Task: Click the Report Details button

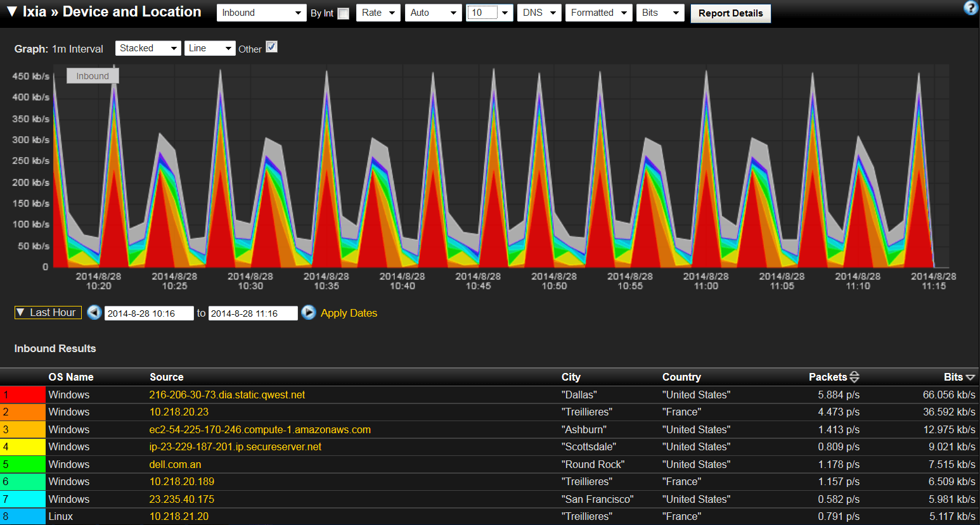Action: coord(730,13)
